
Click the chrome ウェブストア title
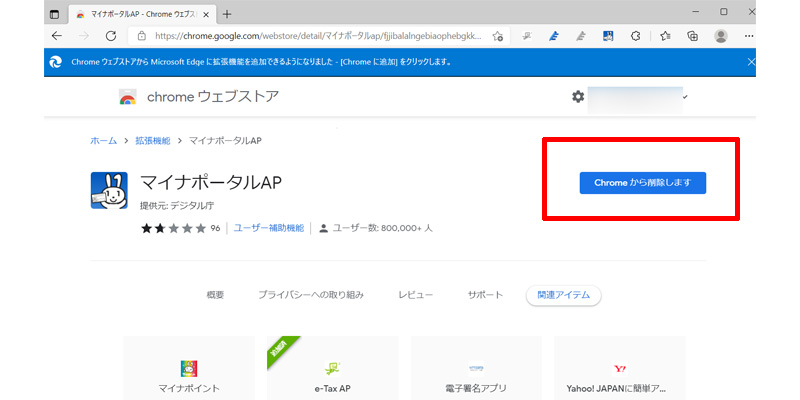tap(213, 96)
